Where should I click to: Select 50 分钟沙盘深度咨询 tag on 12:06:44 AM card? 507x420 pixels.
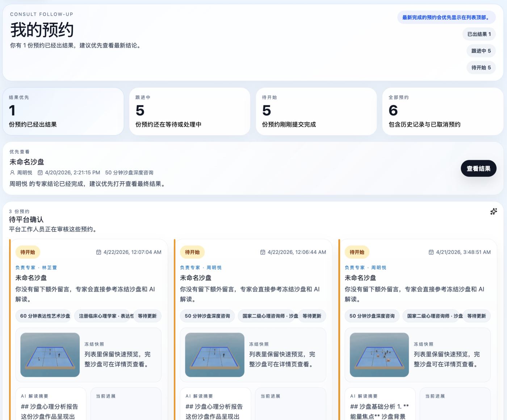208,316
